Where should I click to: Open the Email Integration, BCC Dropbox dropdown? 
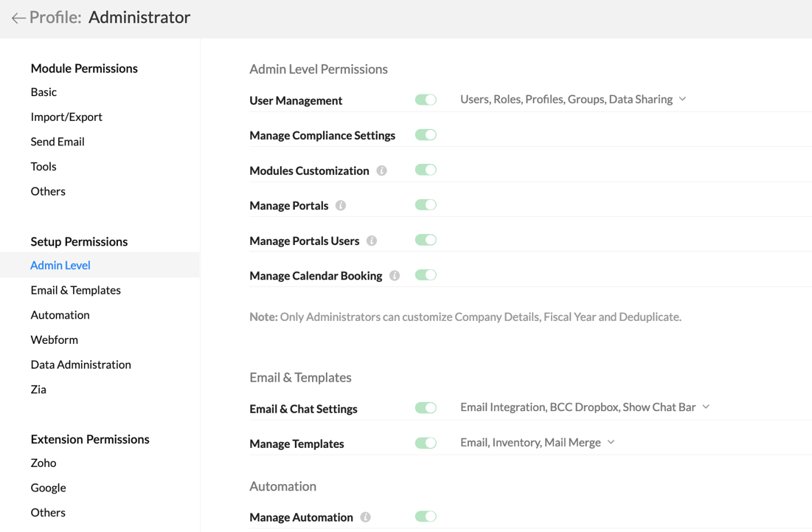point(706,407)
